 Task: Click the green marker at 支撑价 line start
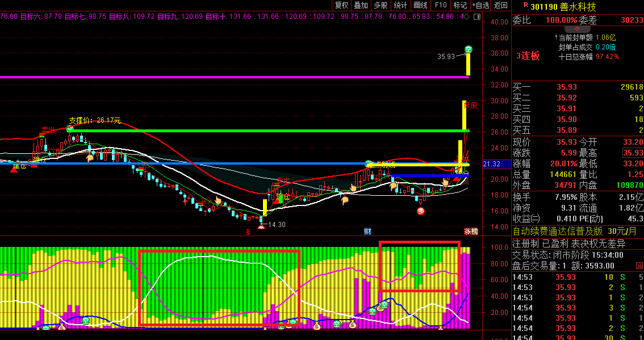click(x=70, y=128)
